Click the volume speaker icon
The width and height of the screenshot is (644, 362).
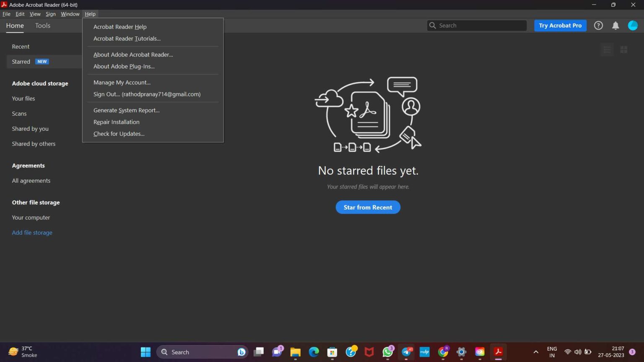(x=578, y=352)
